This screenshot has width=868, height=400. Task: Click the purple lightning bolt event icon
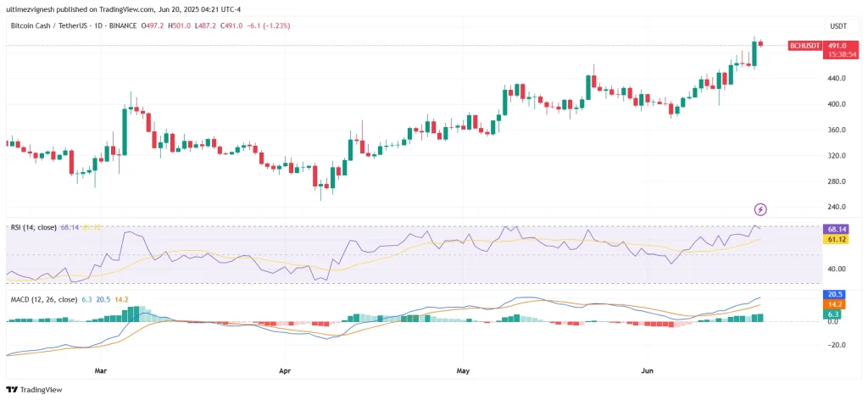point(760,209)
